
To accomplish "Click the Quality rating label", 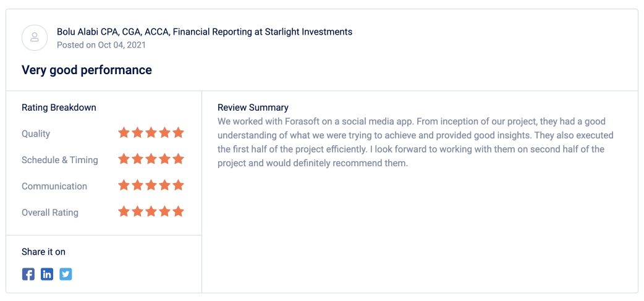I will coord(36,134).
